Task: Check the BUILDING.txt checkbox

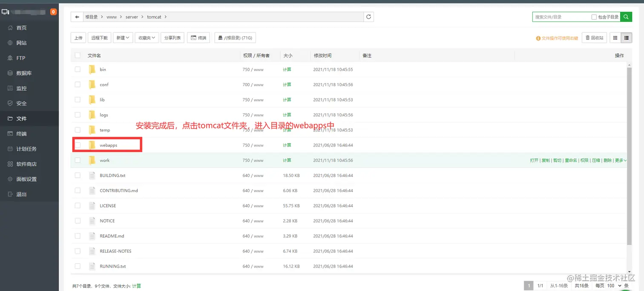Action: pyautogui.click(x=78, y=175)
